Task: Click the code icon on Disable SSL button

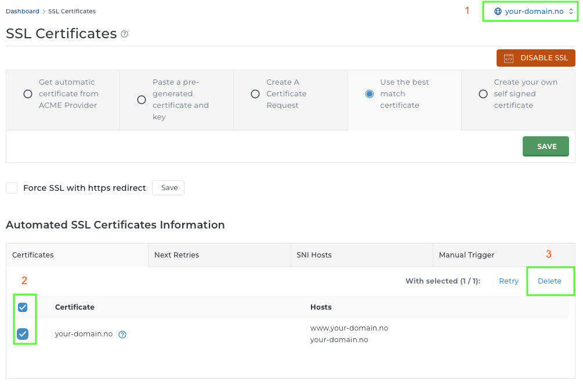Action: [x=509, y=58]
